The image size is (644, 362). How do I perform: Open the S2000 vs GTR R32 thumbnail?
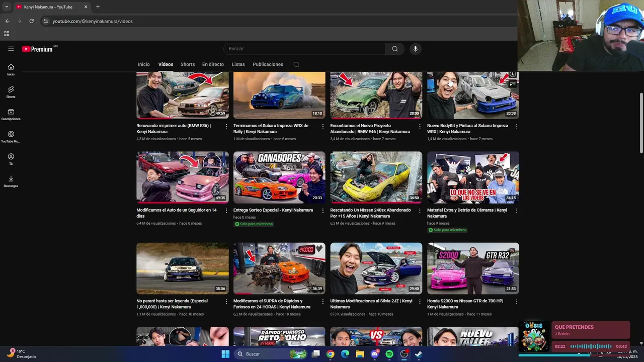click(x=473, y=268)
